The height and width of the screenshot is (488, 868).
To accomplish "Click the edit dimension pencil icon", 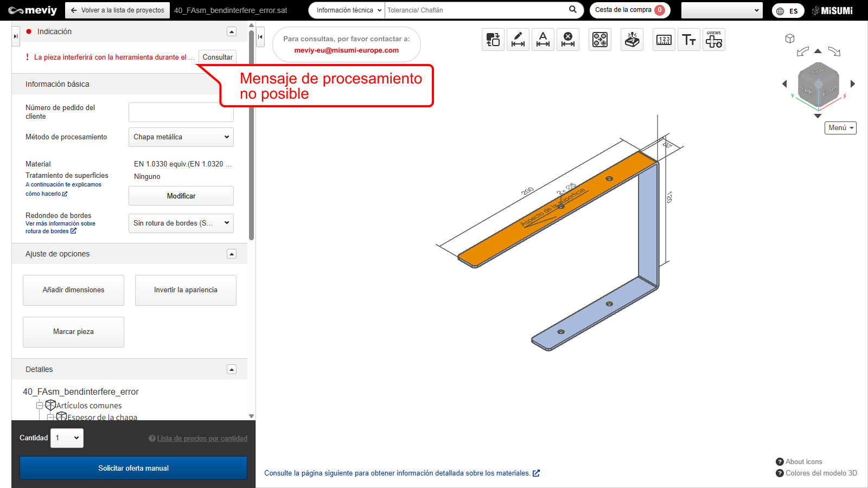I will pyautogui.click(x=518, y=40).
